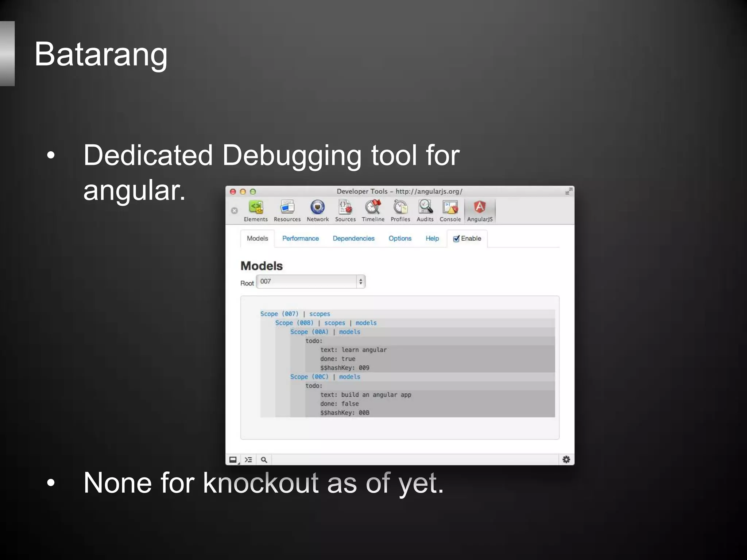747x560 pixels.
Task: Click the dock-to-window icon in status bar
Action: [233, 459]
